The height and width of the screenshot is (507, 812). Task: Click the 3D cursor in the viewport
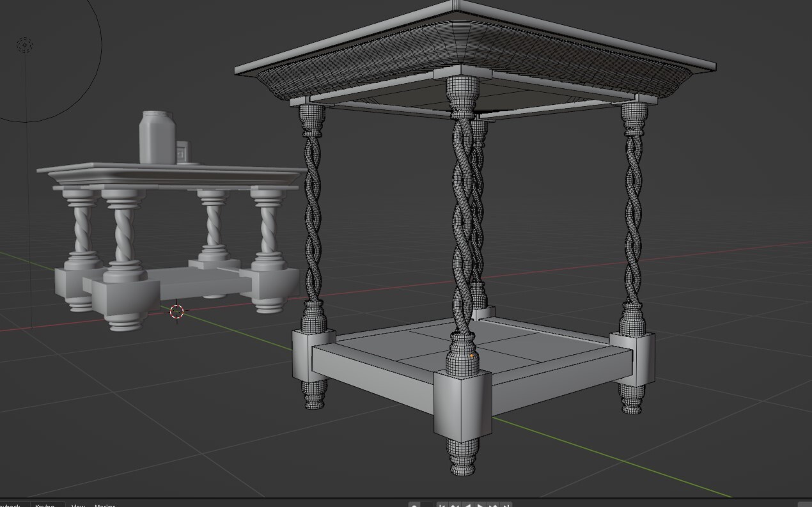point(177,312)
